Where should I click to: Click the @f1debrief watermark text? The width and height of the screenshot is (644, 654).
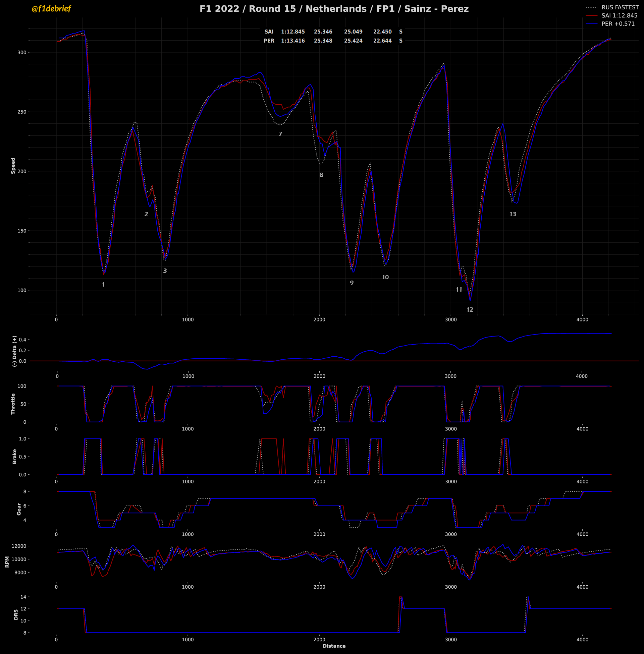coord(51,9)
